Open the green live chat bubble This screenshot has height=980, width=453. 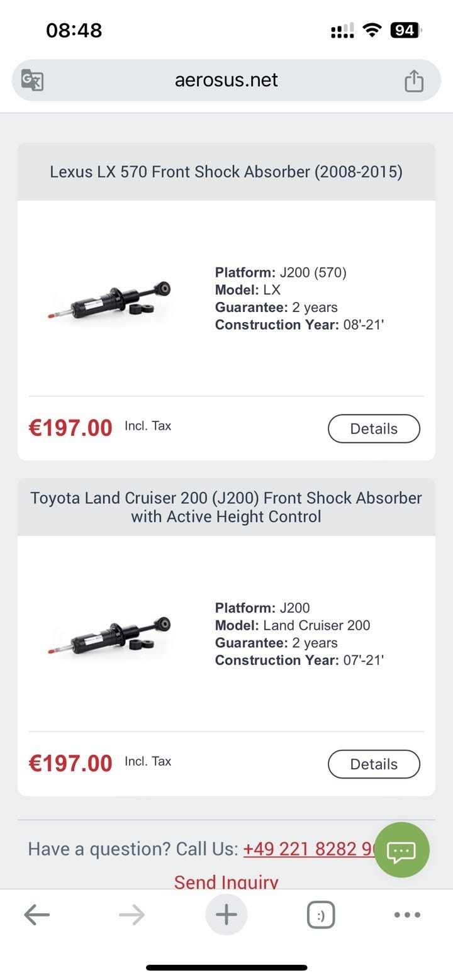tap(401, 851)
